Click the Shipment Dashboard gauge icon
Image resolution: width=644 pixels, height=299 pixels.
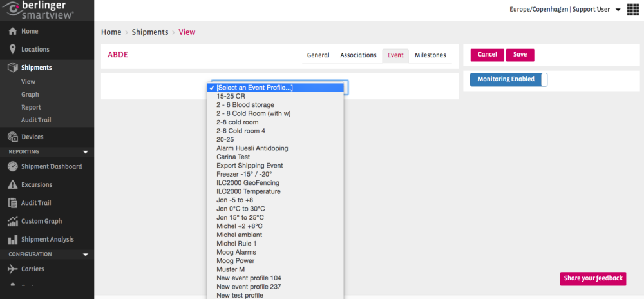pyautogui.click(x=13, y=166)
